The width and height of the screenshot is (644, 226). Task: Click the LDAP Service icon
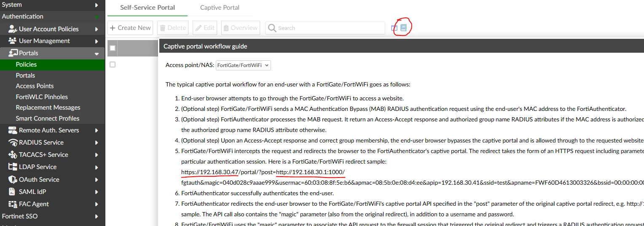(13, 167)
